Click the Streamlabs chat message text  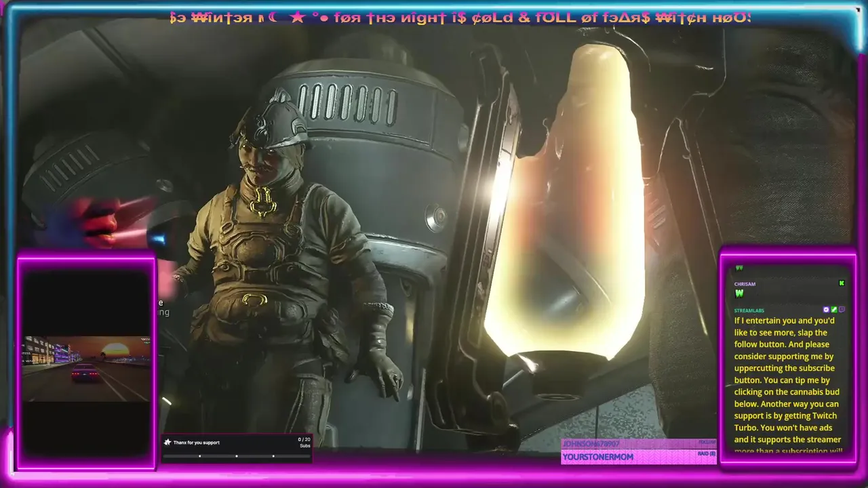point(788,386)
